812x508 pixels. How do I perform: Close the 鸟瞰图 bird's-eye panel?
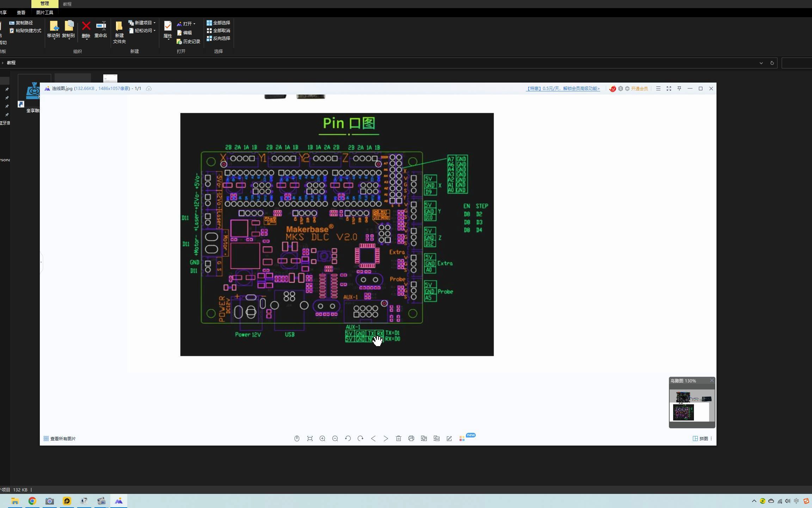pos(712,380)
